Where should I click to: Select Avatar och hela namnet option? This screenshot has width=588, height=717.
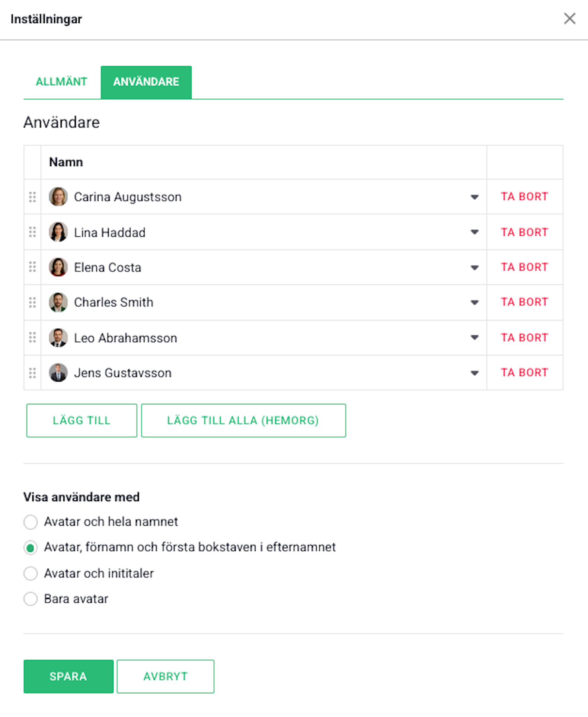pos(31,522)
